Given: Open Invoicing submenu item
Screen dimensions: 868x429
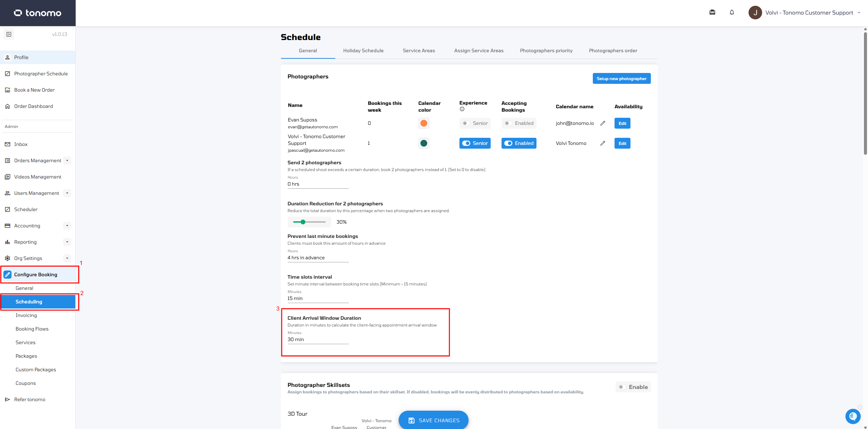Looking at the screenshot, I should point(26,315).
